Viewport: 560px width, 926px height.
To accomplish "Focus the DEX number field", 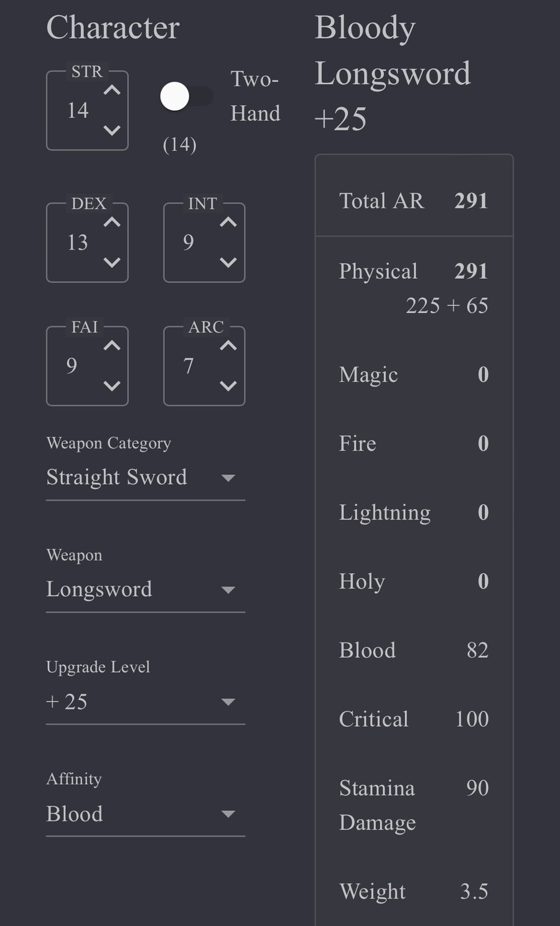I will 78,243.
